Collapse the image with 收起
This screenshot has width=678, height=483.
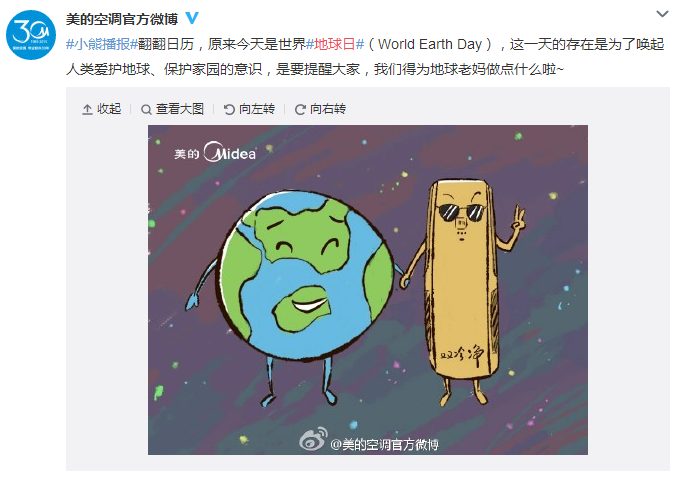click(102, 109)
